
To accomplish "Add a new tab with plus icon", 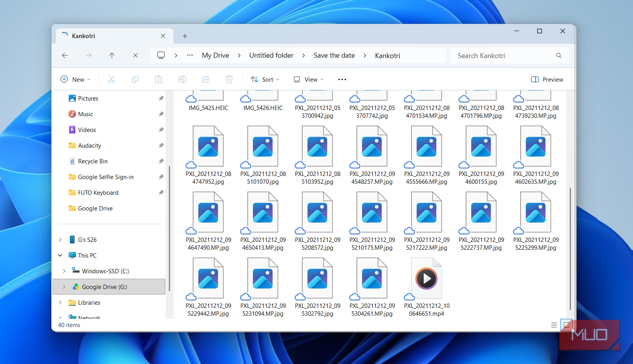I will click(x=185, y=36).
